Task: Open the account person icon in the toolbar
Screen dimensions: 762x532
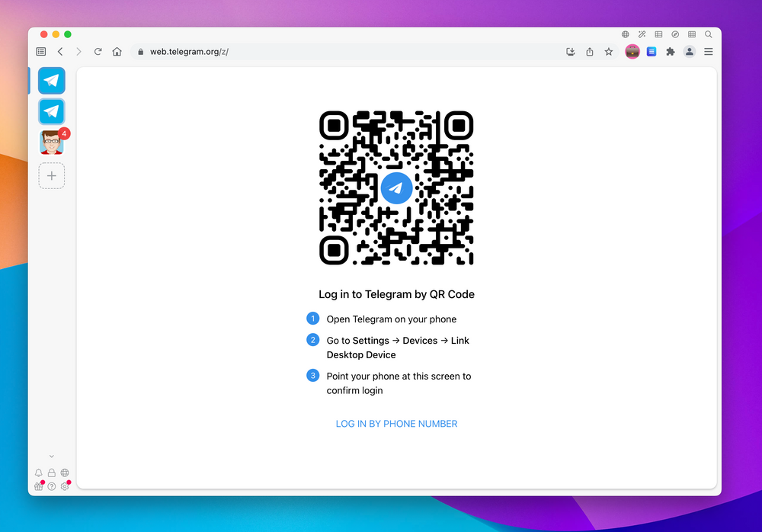Action: click(690, 51)
